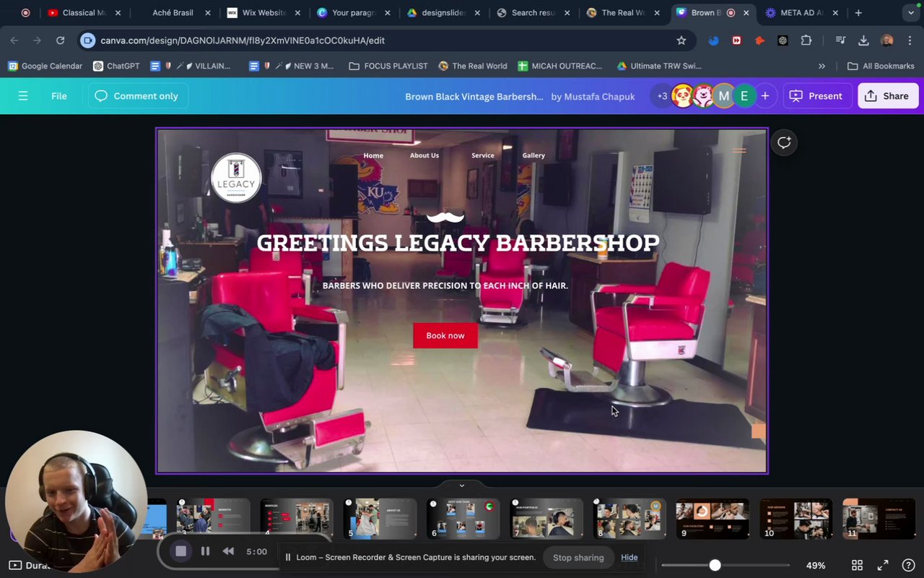
Task: Open the FOCUS PLAYLIST bookmark folder
Action: [x=388, y=66]
